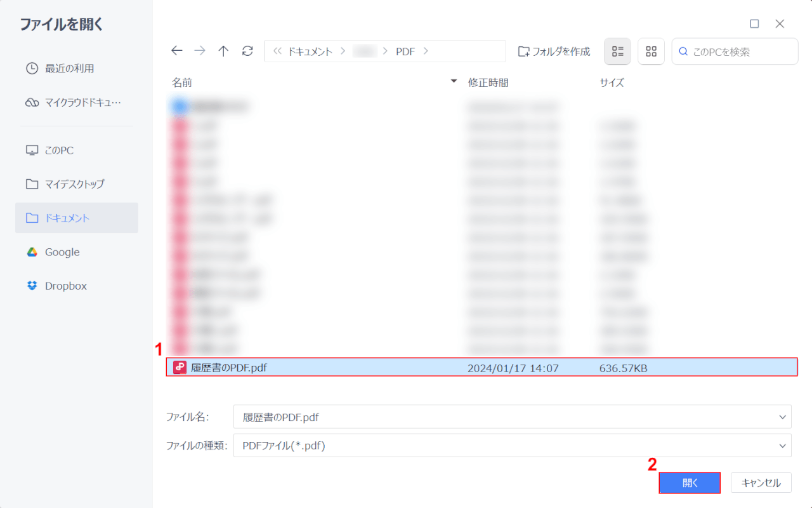Click the clock icon for 最近の利用
Viewport: 812px width, 508px height.
(x=32, y=69)
